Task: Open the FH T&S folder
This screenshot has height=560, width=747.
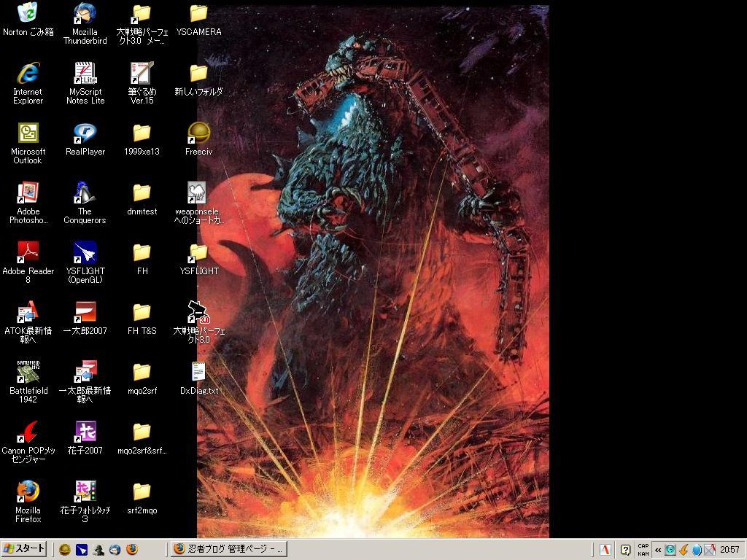Action: (x=142, y=319)
